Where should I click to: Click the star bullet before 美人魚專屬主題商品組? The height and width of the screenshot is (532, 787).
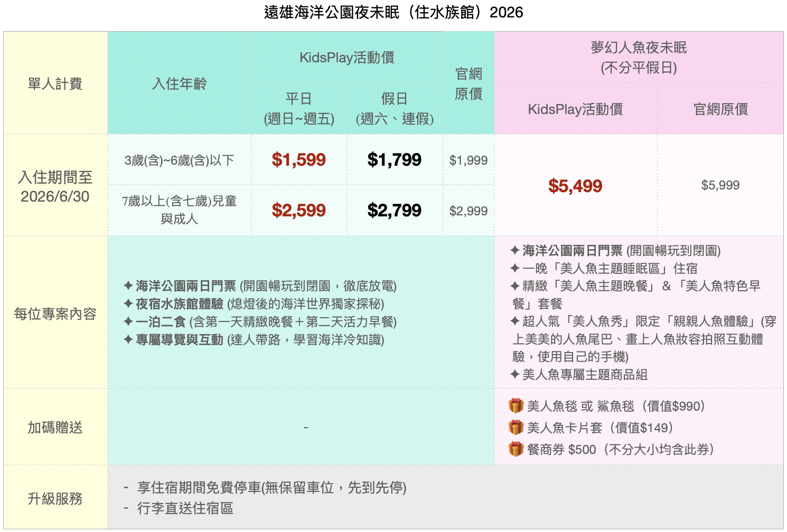tap(515, 375)
